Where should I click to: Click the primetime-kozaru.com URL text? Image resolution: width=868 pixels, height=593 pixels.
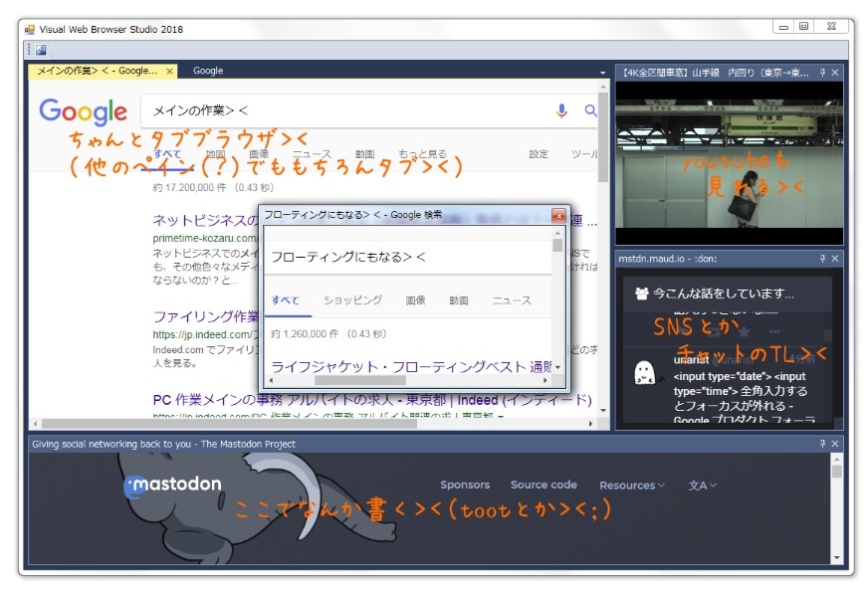pyautogui.click(x=205, y=238)
